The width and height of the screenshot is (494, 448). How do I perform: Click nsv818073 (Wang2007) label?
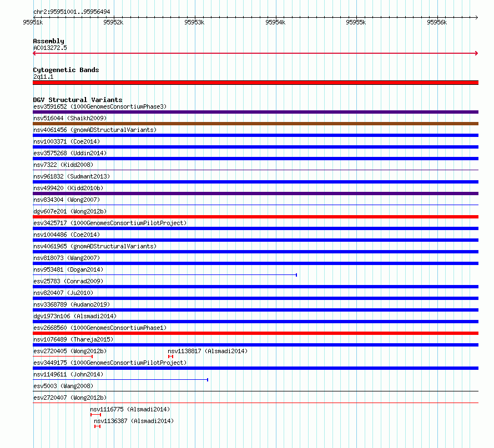[67, 258]
